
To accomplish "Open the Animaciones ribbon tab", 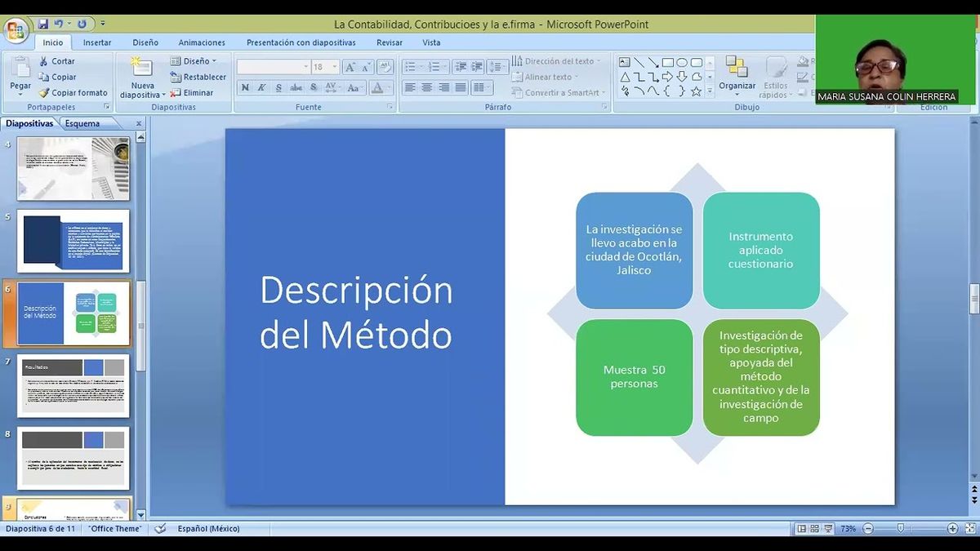I will [202, 42].
